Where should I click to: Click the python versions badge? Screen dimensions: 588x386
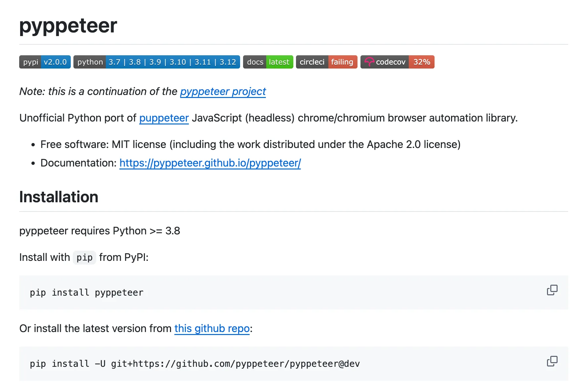tap(156, 62)
